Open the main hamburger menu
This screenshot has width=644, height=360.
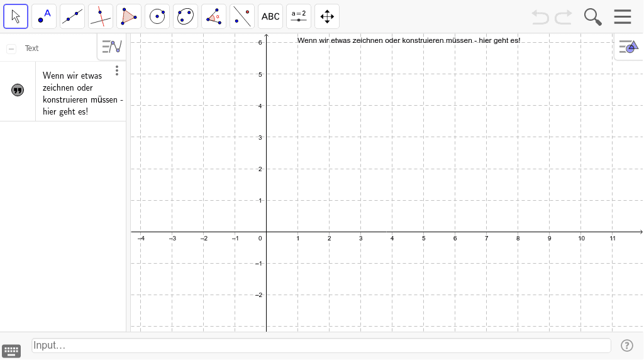coord(623,16)
